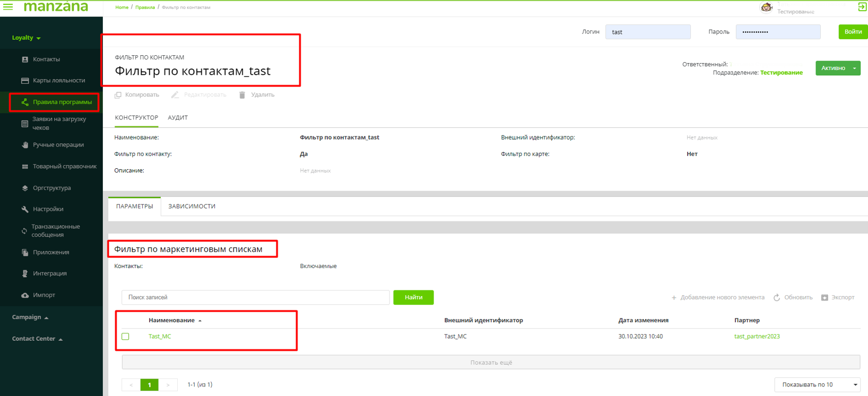Click the Карты лояльности card icon

[x=25, y=81]
